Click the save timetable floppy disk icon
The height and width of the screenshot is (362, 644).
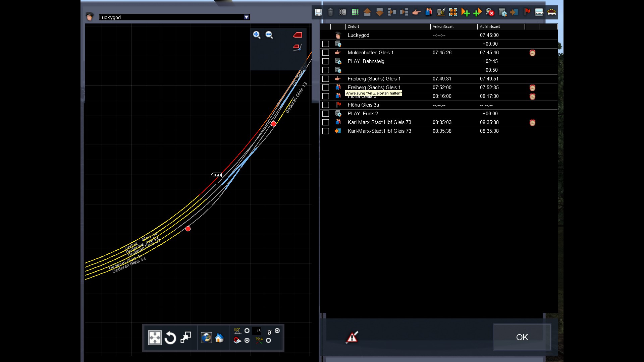318,12
